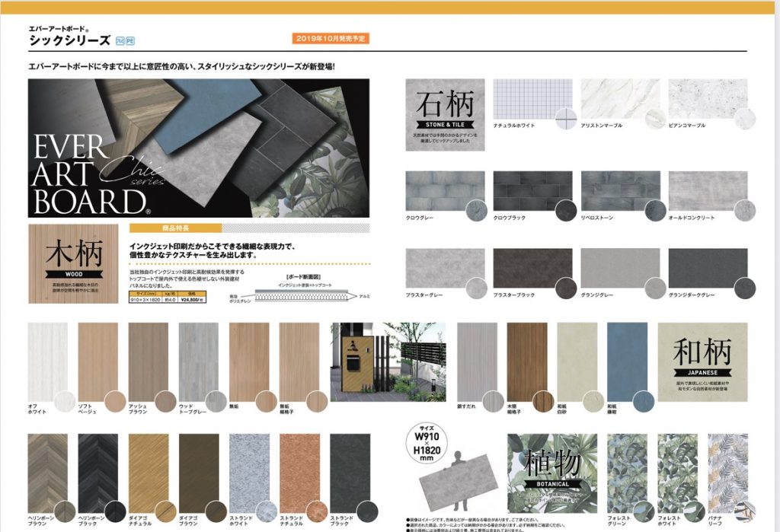Click the 石柄 STONE & TILE category tile

click(x=445, y=115)
